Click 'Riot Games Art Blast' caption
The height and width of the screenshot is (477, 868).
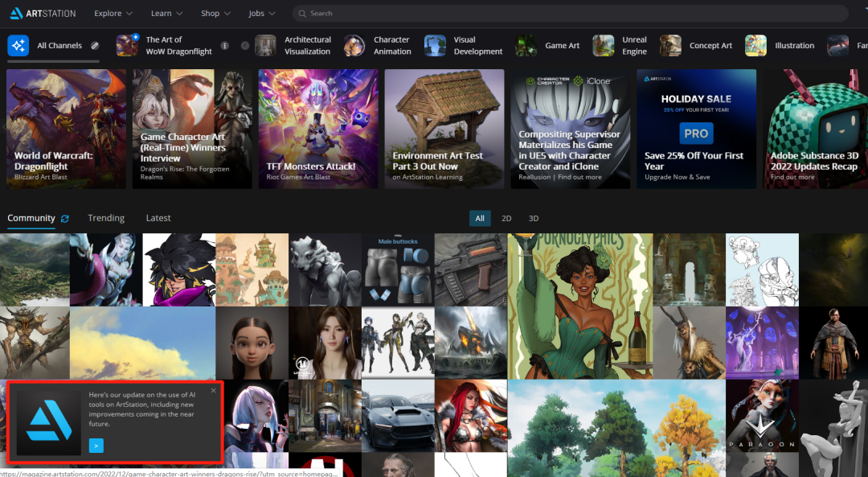click(298, 177)
